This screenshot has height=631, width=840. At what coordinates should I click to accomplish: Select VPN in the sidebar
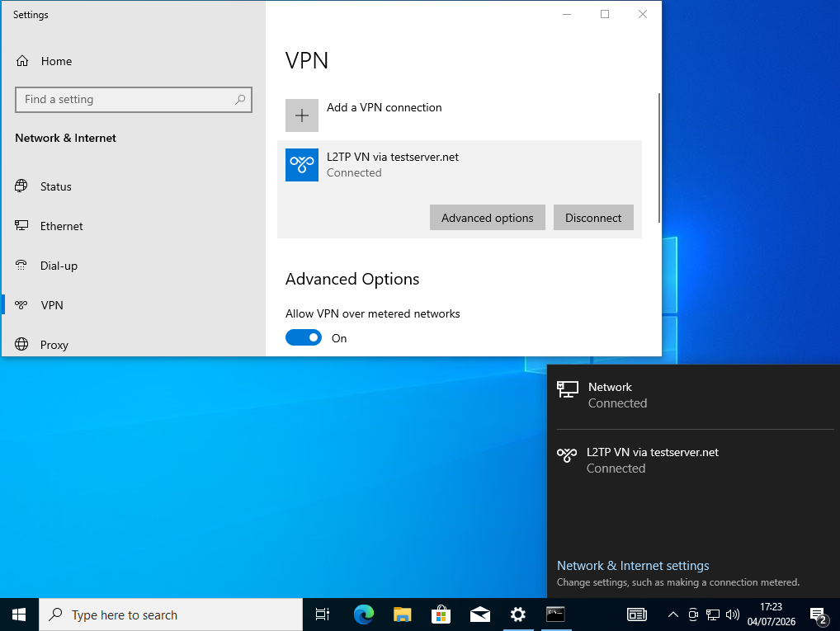click(134, 305)
